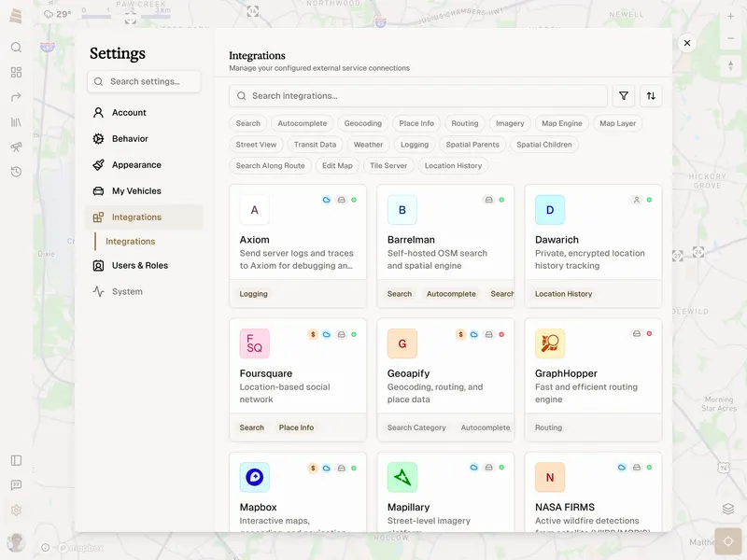747x560 pixels.
Task: Click the locate me button on map
Action: [728, 541]
